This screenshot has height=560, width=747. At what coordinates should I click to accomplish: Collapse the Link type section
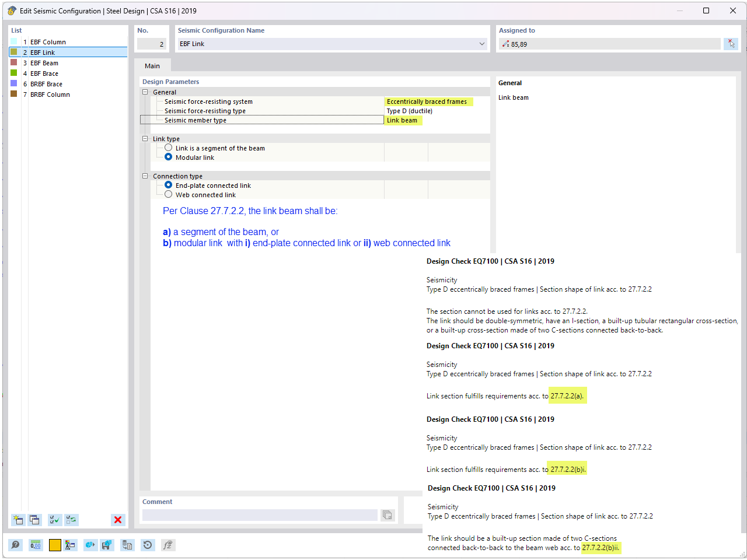pyautogui.click(x=145, y=139)
